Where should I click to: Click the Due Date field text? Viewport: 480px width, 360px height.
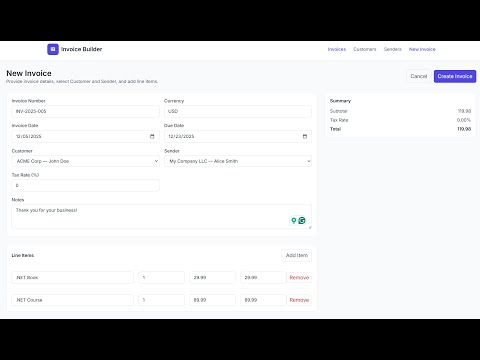tap(181, 136)
